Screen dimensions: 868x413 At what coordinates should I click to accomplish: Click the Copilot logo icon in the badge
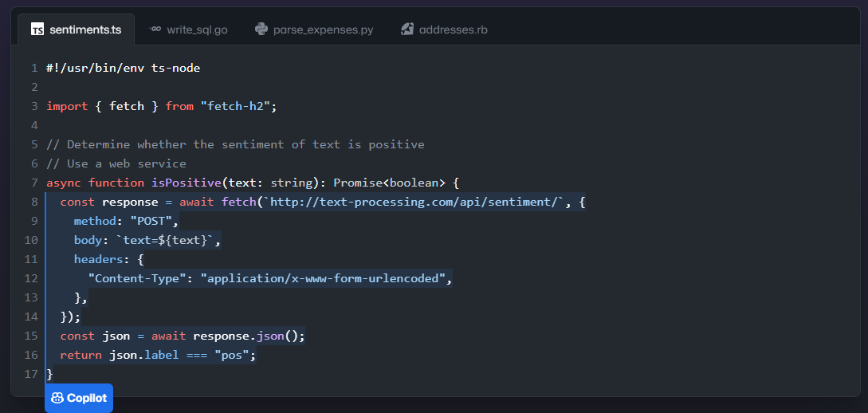coord(57,398)
